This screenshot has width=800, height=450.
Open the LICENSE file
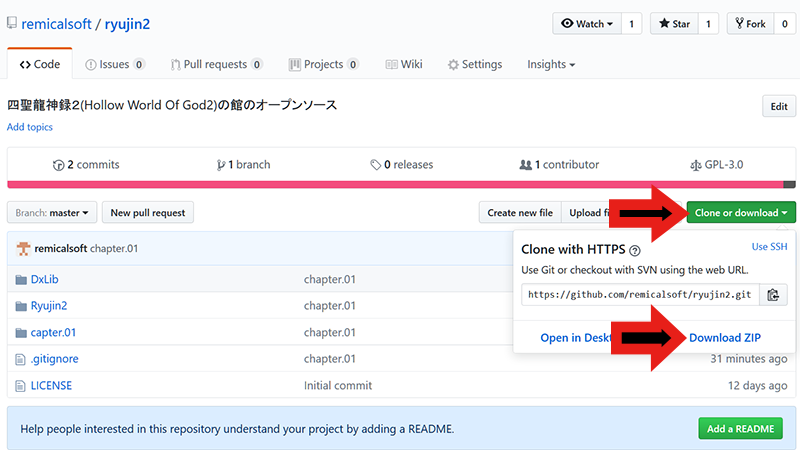click(x=51, y=385)
